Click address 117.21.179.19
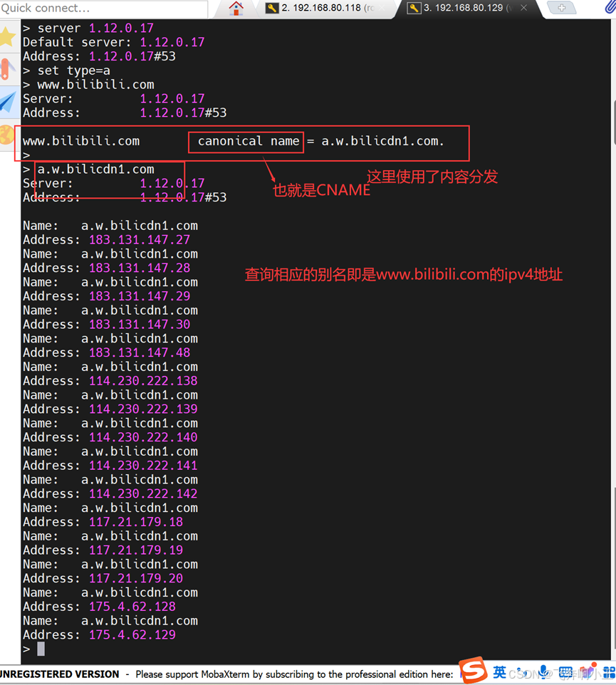Image resolution: width=616 pixels, height=685 pixels. coord(136,550)
